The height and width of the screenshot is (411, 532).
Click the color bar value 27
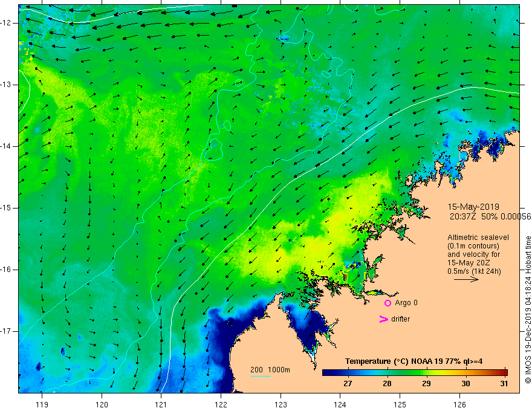click(348, 384)
